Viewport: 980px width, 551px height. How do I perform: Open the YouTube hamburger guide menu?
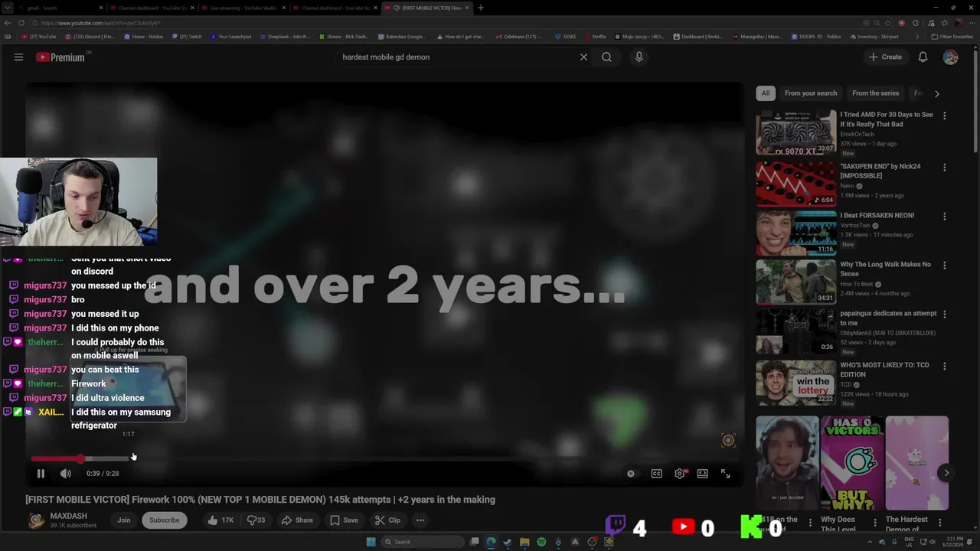pyautogui.click(x=18, y=57)
